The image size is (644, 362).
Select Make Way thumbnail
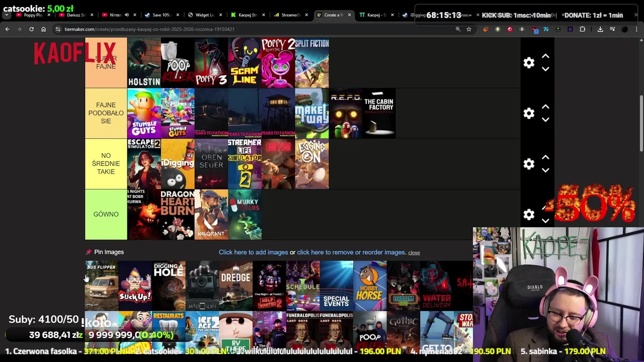(312, 113)
